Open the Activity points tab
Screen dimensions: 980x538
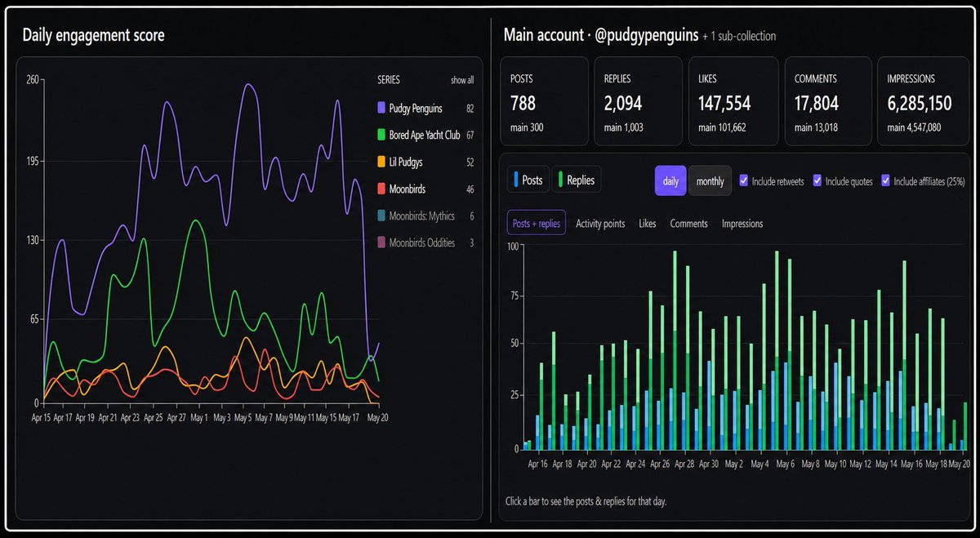pos(601,223)
